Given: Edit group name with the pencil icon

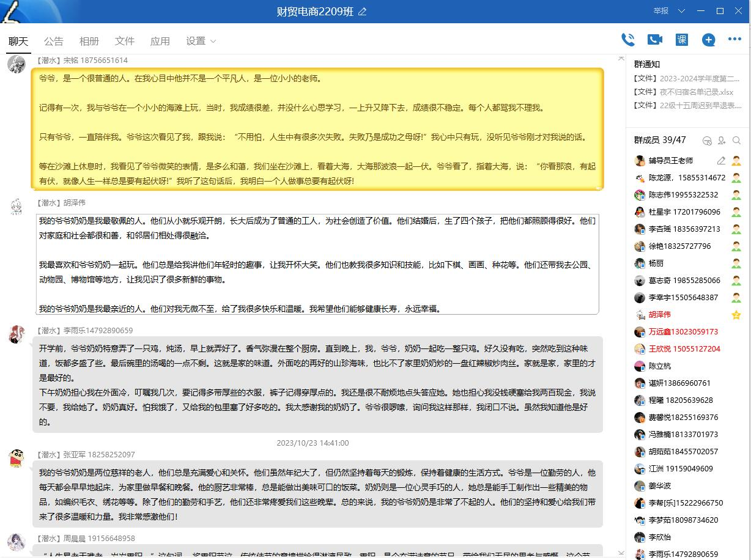Looking at the screenshot, I should (x=363, y=12).
